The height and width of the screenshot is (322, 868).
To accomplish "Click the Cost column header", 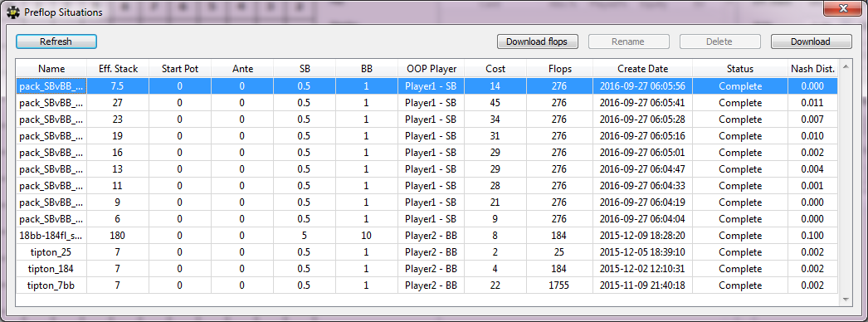I will pos(495,69).
